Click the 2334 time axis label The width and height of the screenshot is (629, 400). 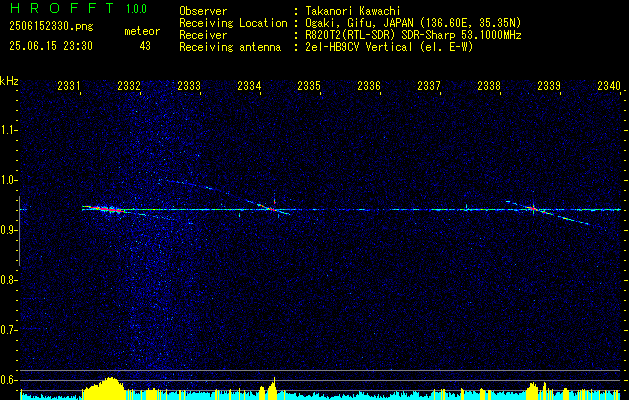(249, 86)
